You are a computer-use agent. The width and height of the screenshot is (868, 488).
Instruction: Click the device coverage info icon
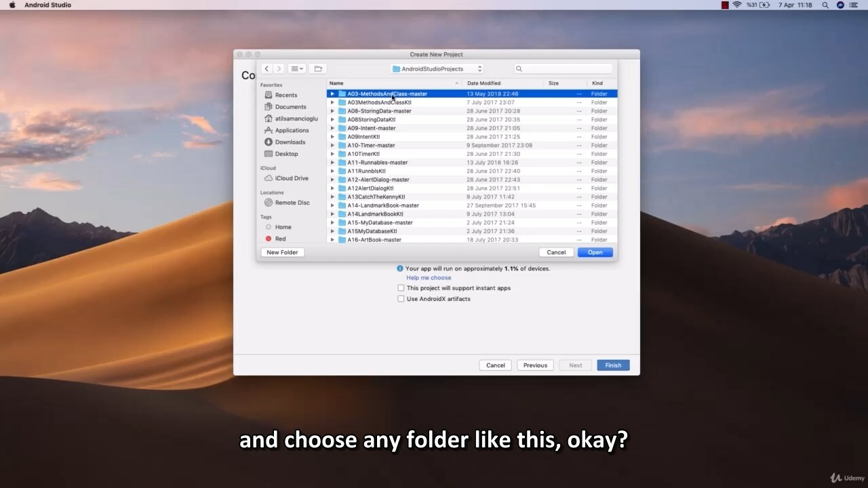coord(400,268)
